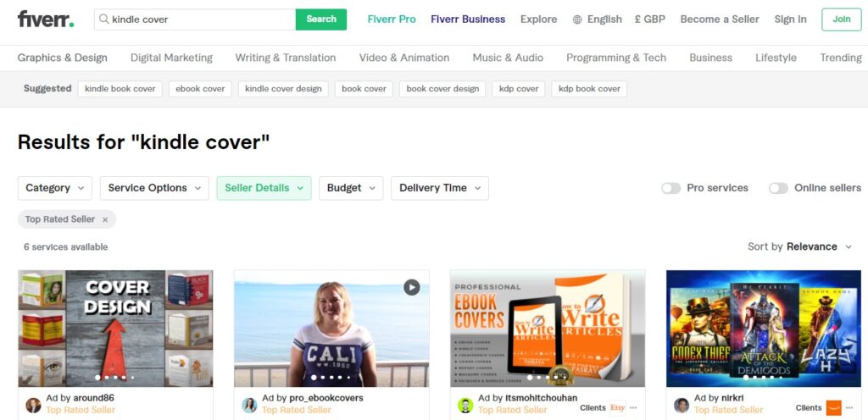Expand the Category filter dropdown
This screenshot has height=420, width=868.
55,188
